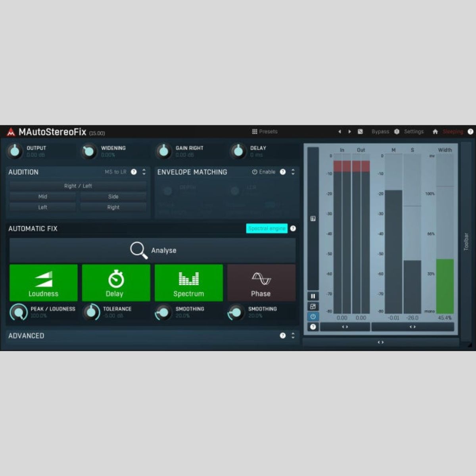
Task: Expand the Advanced section arrows
Action: pos(293,336)
